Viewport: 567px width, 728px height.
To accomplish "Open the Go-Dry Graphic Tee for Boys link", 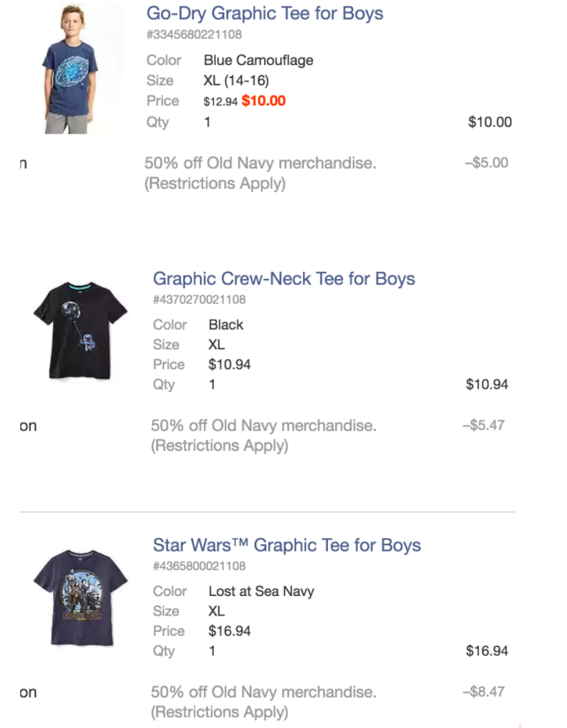I will (x=265, y=13).
